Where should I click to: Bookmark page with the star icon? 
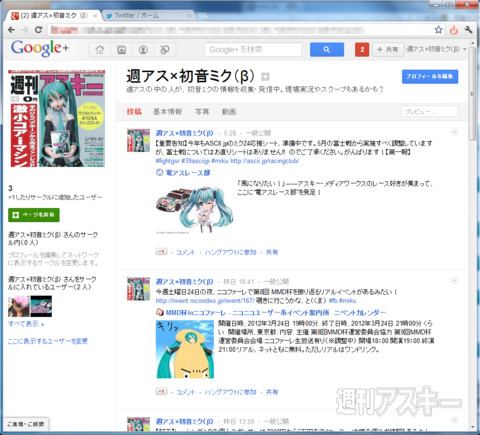point(438,30)
